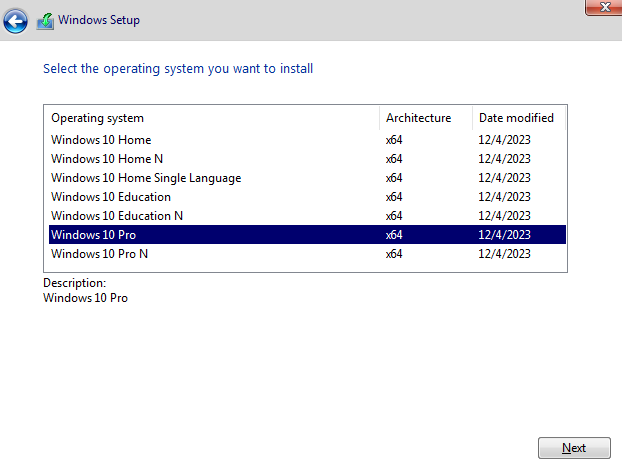The width and height of the screenshot is (622, 462).
Task: Click x64 architecture of Windows 10 Home
Action: click(394, 140)
